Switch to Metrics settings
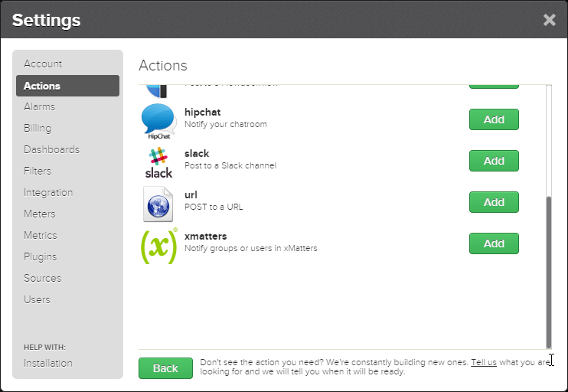The height and width of the screenshot is (392, 568). pyautogui.click(x=41, y=235)
